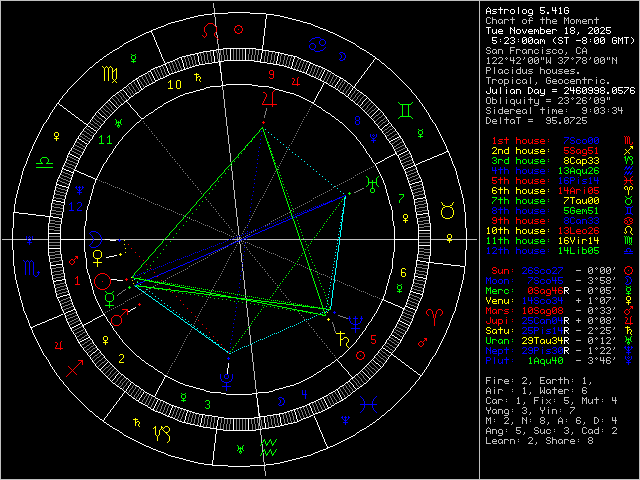Click the large yellow Venus glyph inside the wheel

98,258
